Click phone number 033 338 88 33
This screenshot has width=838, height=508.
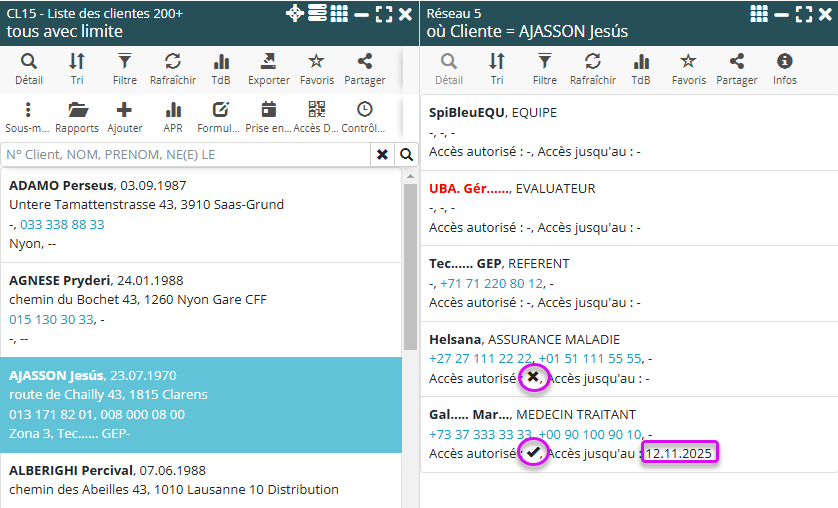pyautogui.click(x=62, y=224)
